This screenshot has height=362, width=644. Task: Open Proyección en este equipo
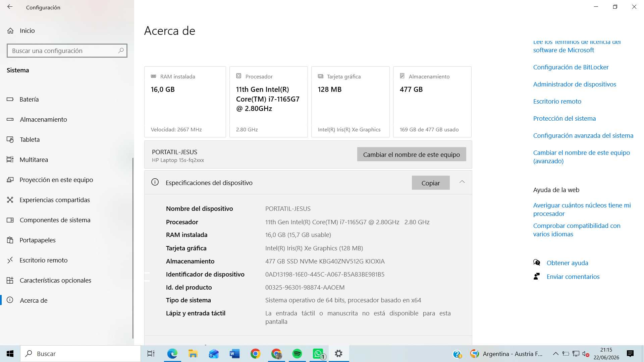tap(66, 180)
